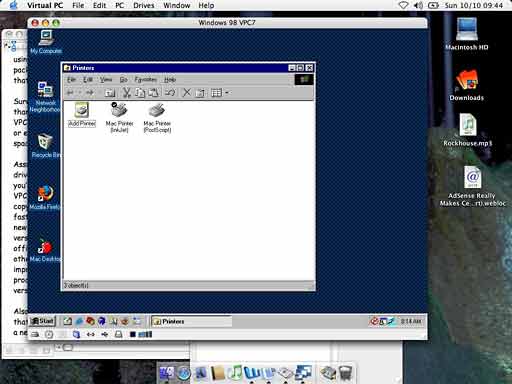Open Favorites menu in Printers window
The width and height of the screenshot is (512, 384).
click(146, 80)
